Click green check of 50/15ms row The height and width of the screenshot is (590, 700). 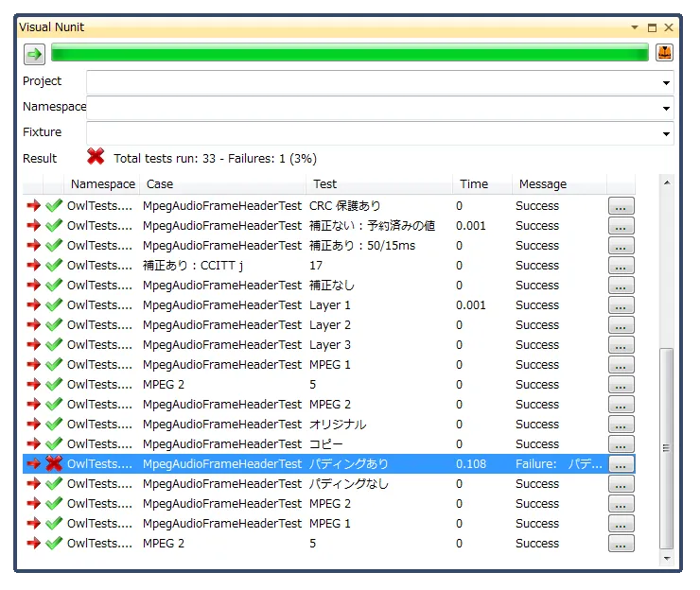[54, 246]
